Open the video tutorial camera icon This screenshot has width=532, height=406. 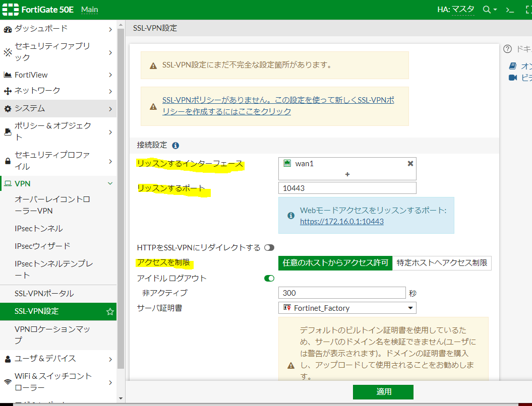tap(513, 78)
